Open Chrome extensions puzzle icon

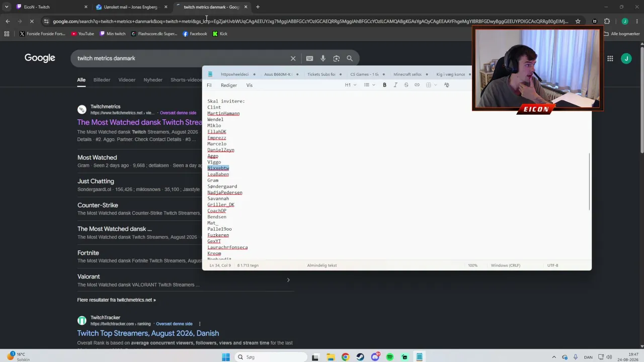pos(607,21)
